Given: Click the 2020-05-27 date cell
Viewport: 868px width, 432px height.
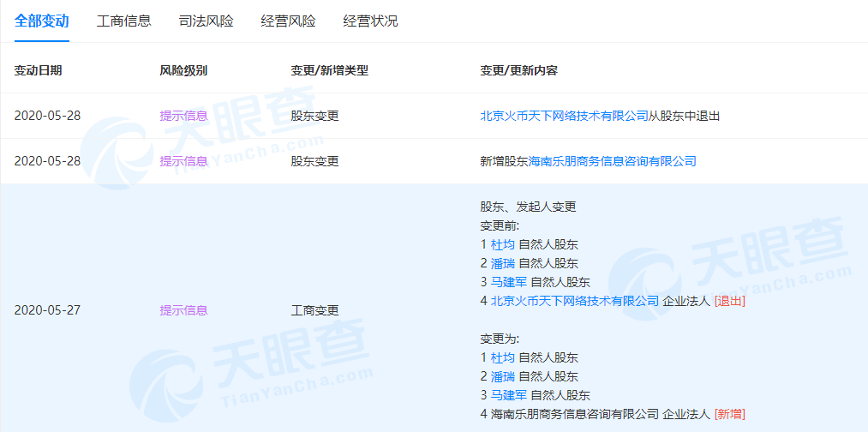Looking at the screenshot, I should click(48, 310).
